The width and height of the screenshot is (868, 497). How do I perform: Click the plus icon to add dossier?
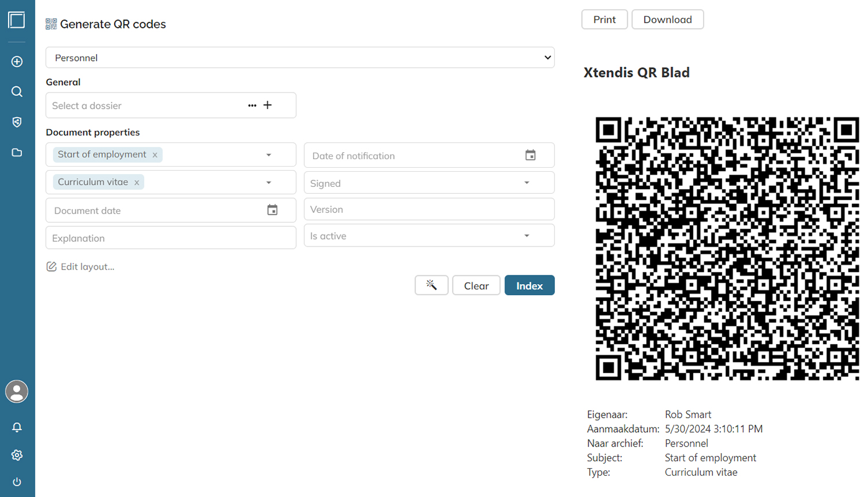click(267, 105)
